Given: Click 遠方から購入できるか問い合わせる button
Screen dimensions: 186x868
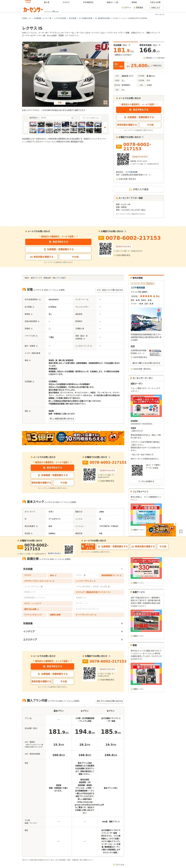Looking at the screenshot, I should [146, 363].
